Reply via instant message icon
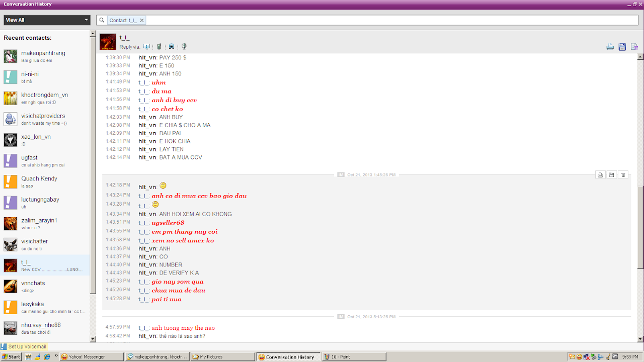The width and height of the screenshot is (644, 362). click(146, 47)
